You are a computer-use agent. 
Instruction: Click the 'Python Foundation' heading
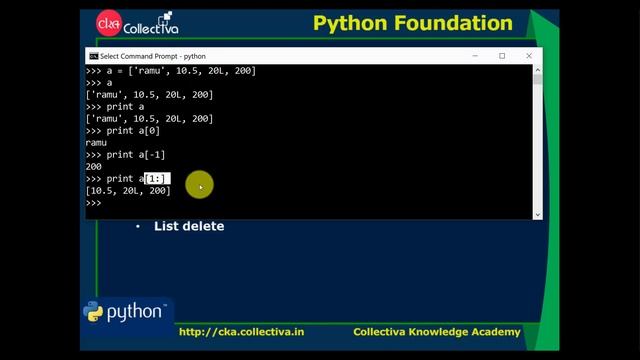coord(413,23)
